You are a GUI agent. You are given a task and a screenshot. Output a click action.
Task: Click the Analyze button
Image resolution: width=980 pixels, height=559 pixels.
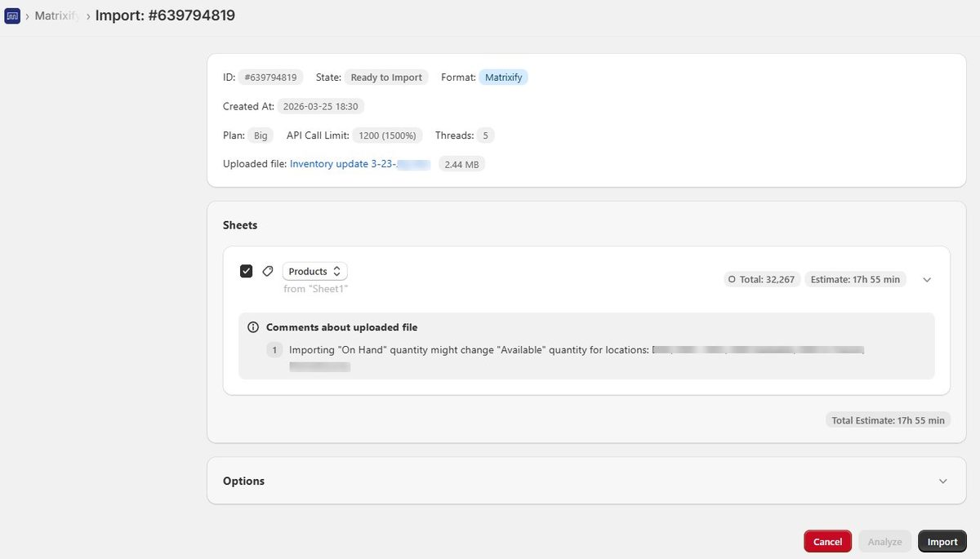[x=884, y=541]
